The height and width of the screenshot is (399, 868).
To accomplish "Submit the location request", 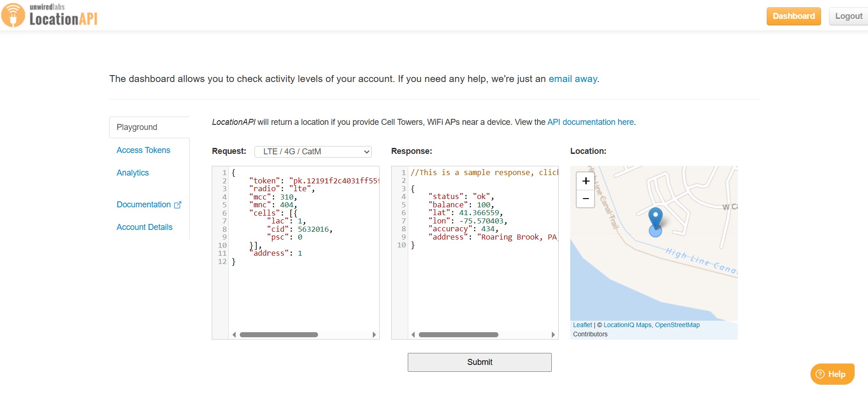I will (x=480, y=362).
